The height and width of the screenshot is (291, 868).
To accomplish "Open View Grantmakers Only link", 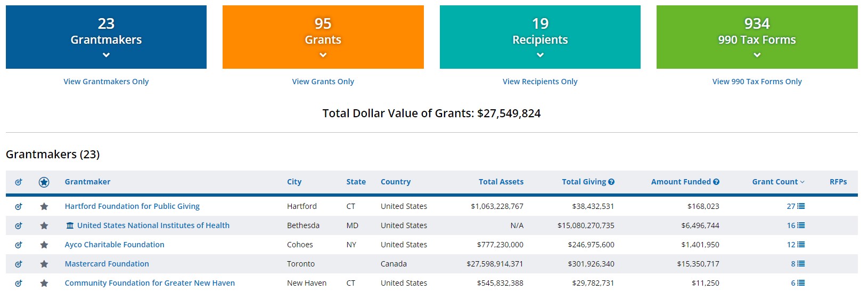I will (106, 82).
